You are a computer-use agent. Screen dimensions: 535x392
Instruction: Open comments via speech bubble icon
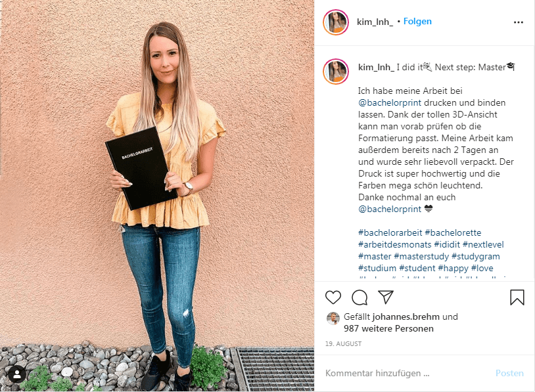pyautogui.click(x=360, y=297)
